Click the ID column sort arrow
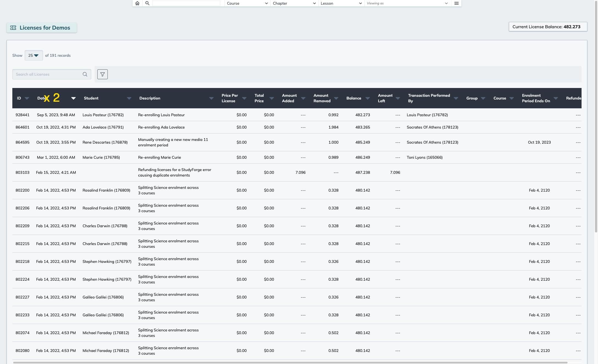This screenshot has width=598, height=364. [x=27, y=98]
